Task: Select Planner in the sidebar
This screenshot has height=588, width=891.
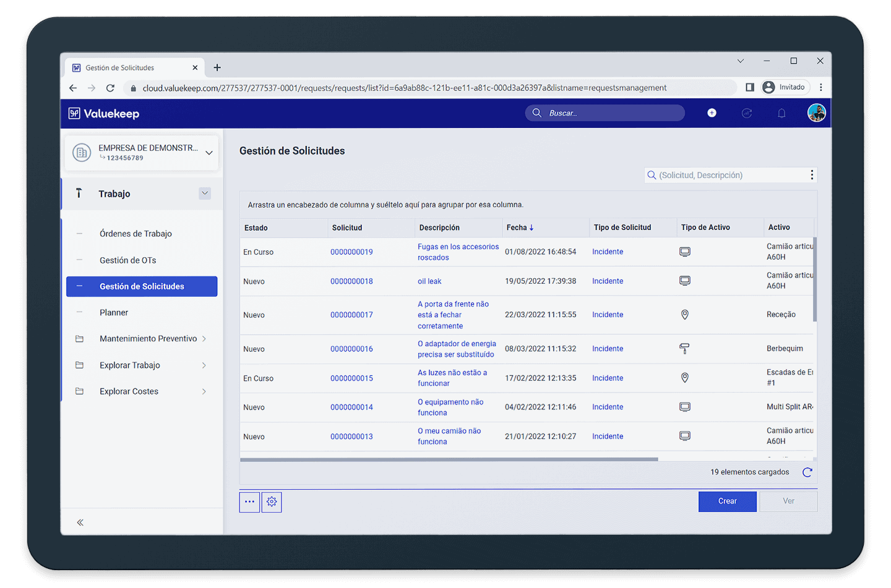Action: pos(114,313)
